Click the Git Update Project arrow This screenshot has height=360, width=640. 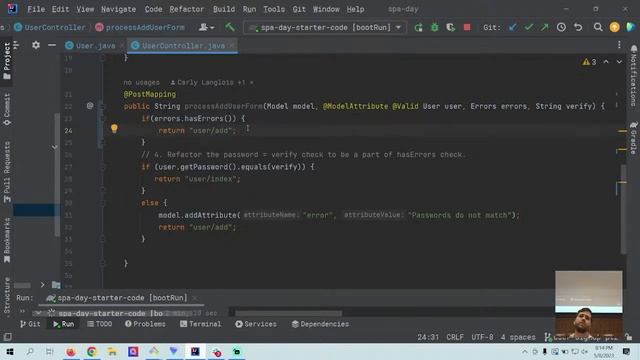point(513,27)
